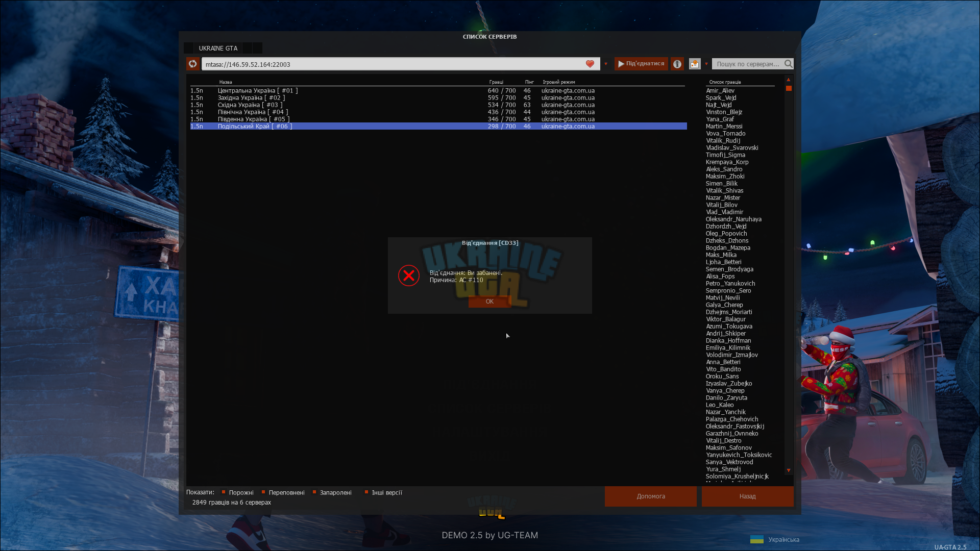Click player Vito_Bandito in player list
Viewport: 980px width, 551px height.
pos(723,369)
